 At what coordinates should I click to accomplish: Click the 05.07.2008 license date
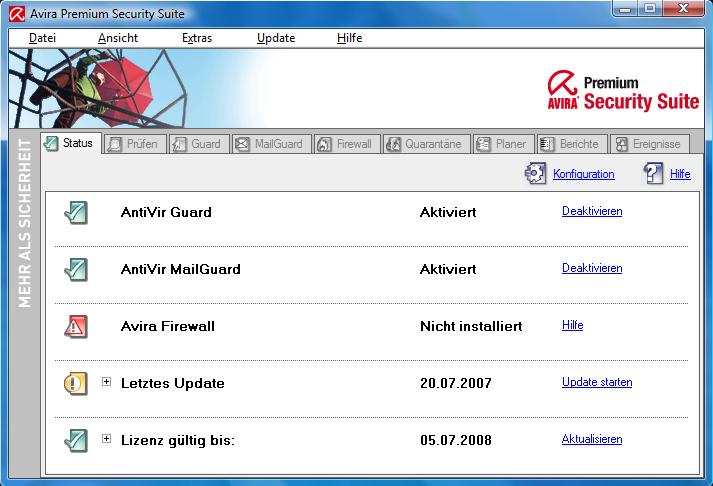tap(456, 440)
